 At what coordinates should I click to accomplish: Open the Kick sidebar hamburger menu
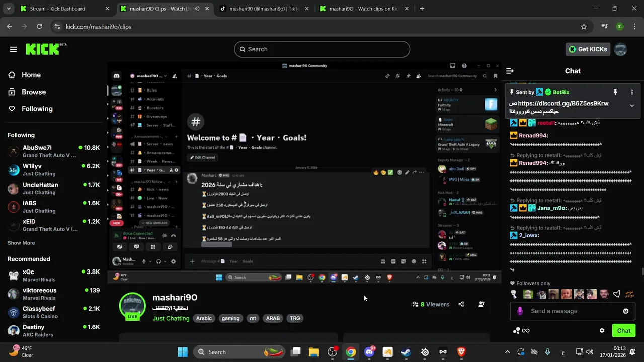coord(14,49)
